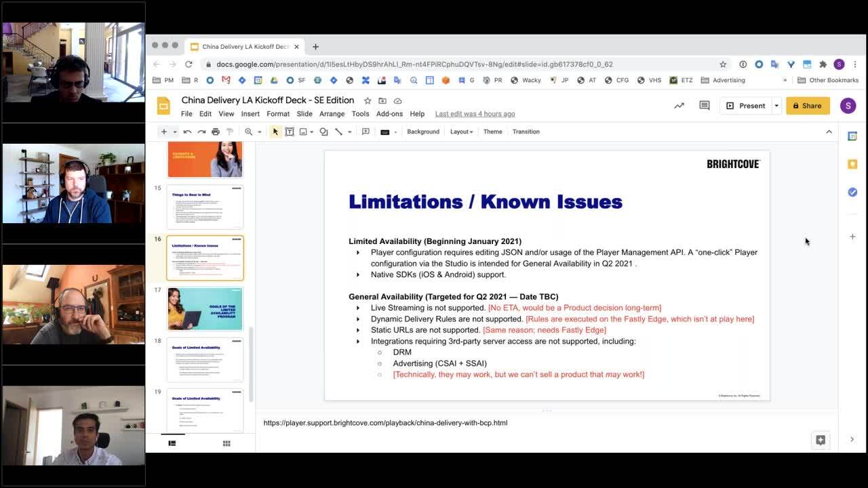
Task: Click the Print icon
Action: pos(216,131)
